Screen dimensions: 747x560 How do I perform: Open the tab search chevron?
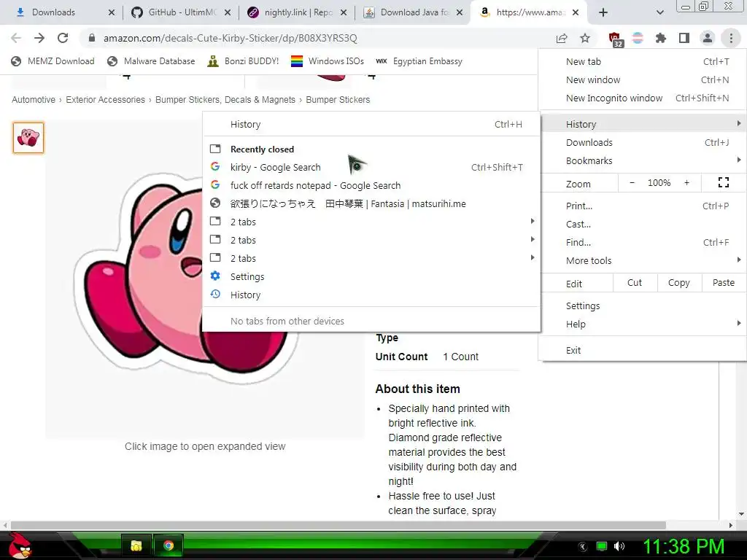click(659, 12)
